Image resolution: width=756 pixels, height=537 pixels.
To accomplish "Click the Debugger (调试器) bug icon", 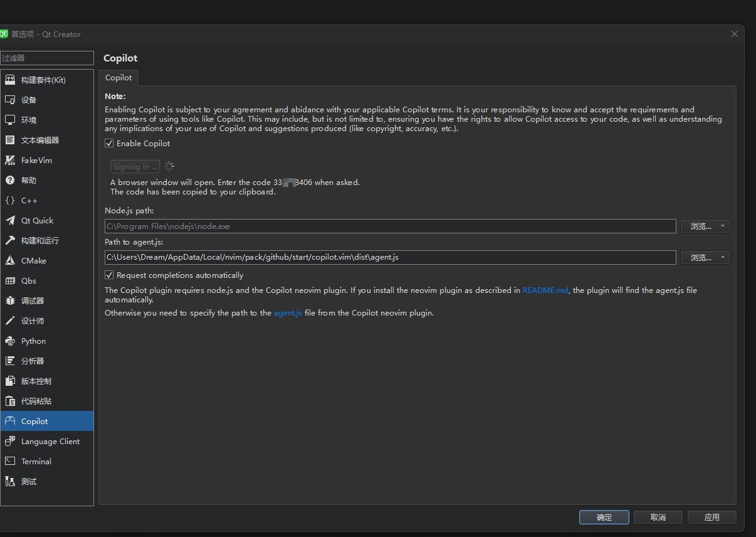I will (x=10, y=300).
